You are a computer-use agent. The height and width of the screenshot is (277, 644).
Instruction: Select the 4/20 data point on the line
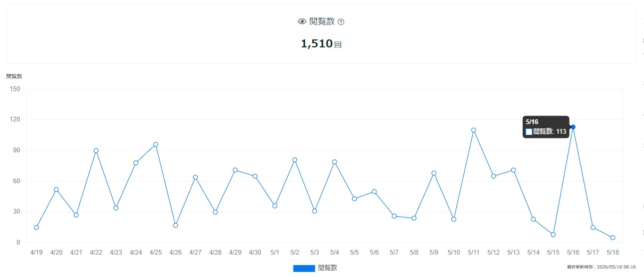(x=56, y=190)
